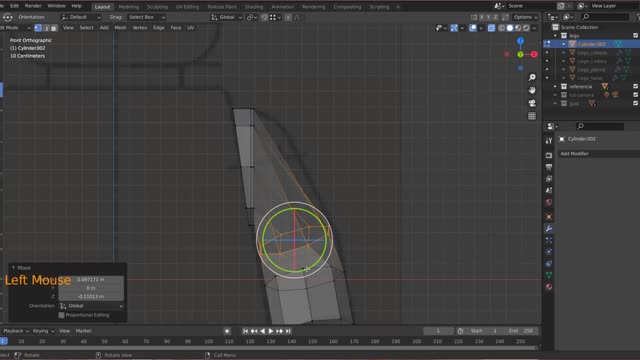Collapse the lego collection

click(x=555, y=36)
